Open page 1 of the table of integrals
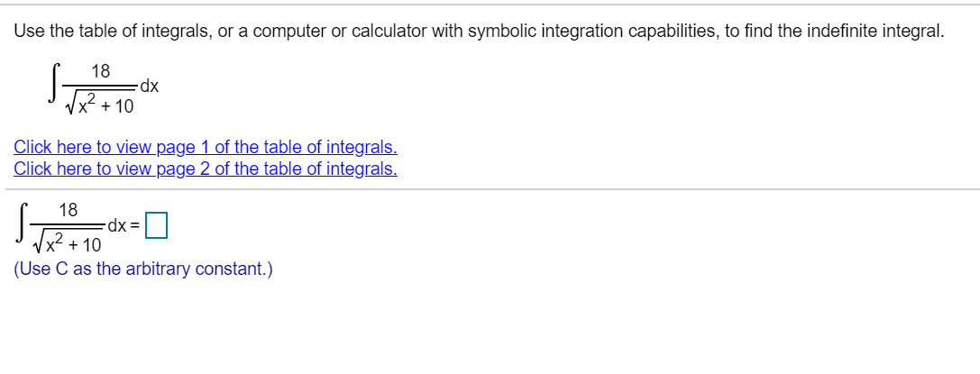The height and width of the screenshot is (374, 980). pos(206,147)
